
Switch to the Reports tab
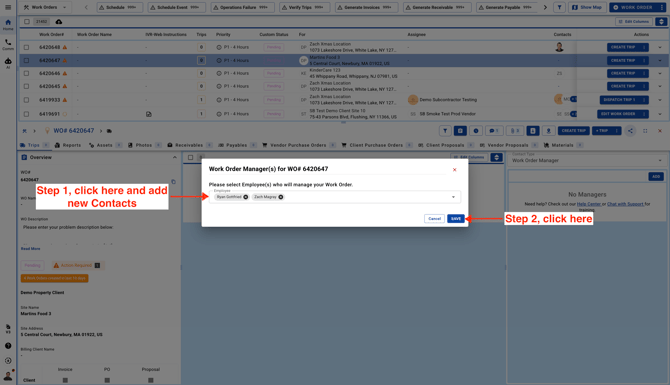[x=68, y=145]
